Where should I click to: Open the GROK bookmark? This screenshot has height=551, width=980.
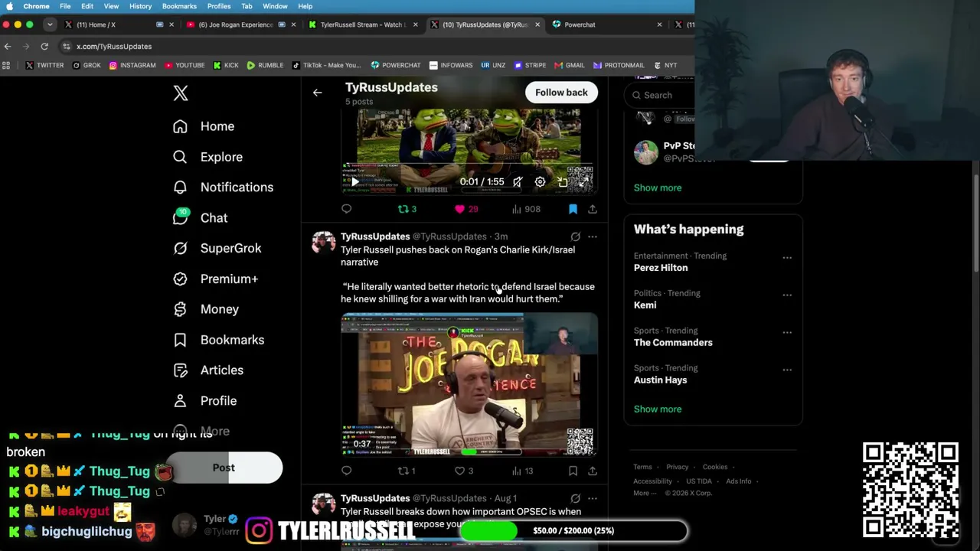coord(87,66)
